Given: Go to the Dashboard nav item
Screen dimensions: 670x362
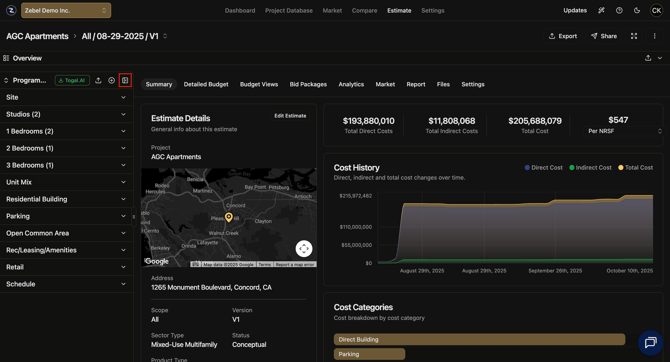Looking at the screenshot, I should [240, 10].
